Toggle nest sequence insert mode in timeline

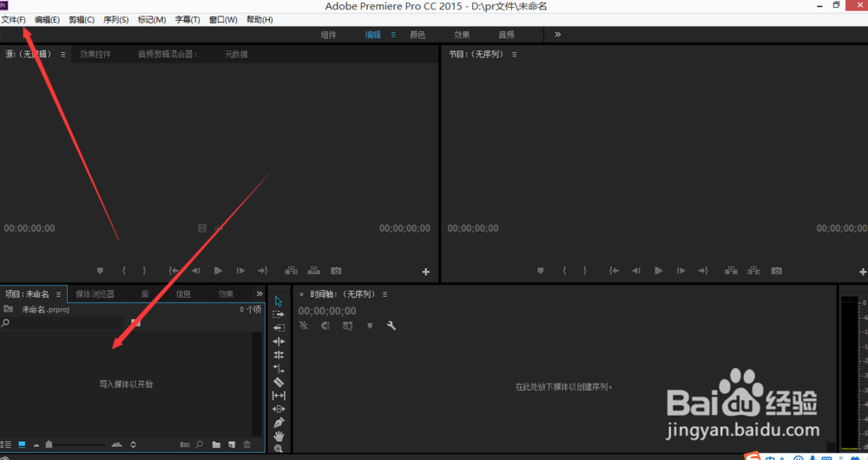tap(303, 325)
